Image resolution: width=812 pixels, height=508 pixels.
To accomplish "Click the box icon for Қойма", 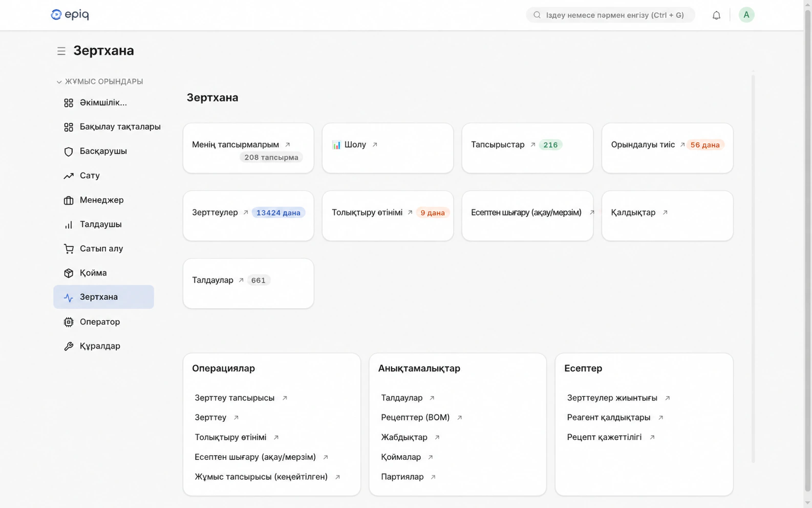I will pyautogui.click(x=69, y=273).
